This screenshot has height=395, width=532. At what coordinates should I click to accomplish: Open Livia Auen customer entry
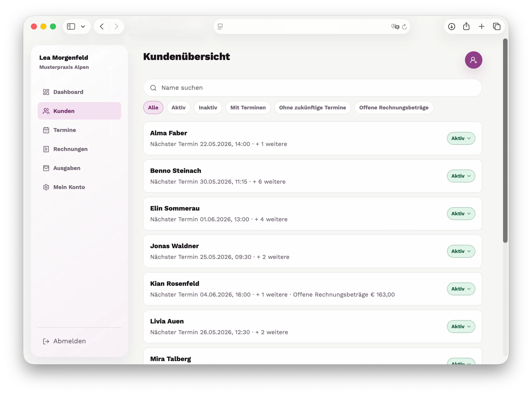313,327
